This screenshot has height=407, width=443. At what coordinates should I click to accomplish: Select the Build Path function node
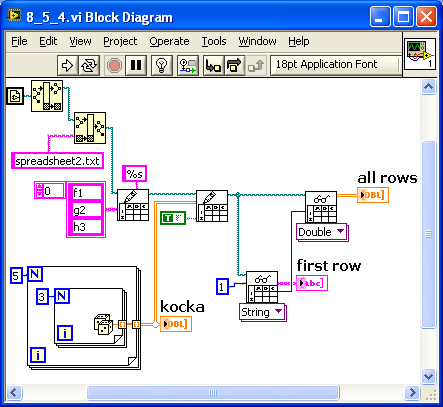(x=90, y=128)
